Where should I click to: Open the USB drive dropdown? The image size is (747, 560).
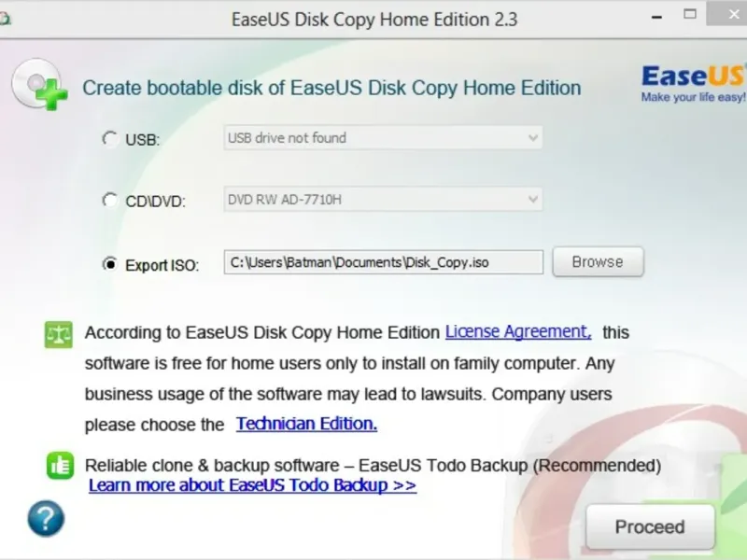tap(383, 137)
